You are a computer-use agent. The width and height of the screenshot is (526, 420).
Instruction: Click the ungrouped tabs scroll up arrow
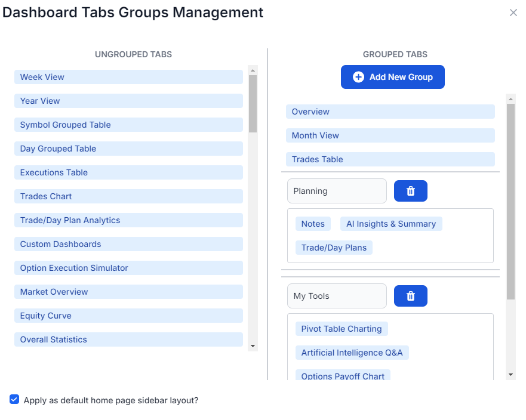click(x=253, y=70)
